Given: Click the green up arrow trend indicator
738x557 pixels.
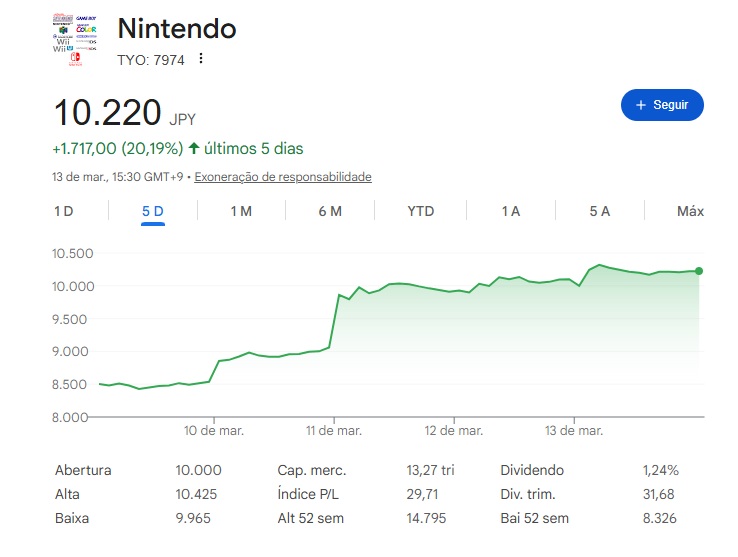Looking at the screenshot, I should click(x=193, y=149).
